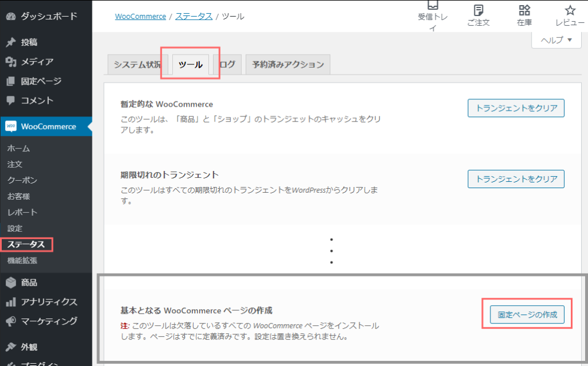Switch to the ログ tab
This screenshot has width=588, height=366.
[227, 65]
